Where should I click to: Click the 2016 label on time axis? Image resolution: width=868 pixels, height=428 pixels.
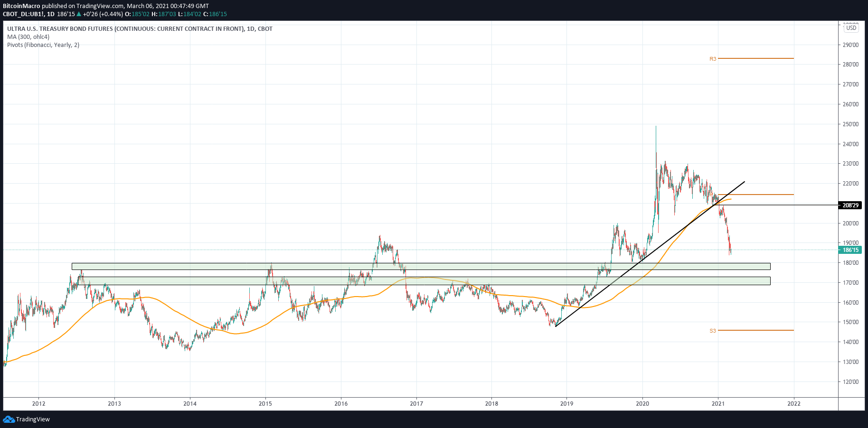pyautogui.click(x=341, y=404)
